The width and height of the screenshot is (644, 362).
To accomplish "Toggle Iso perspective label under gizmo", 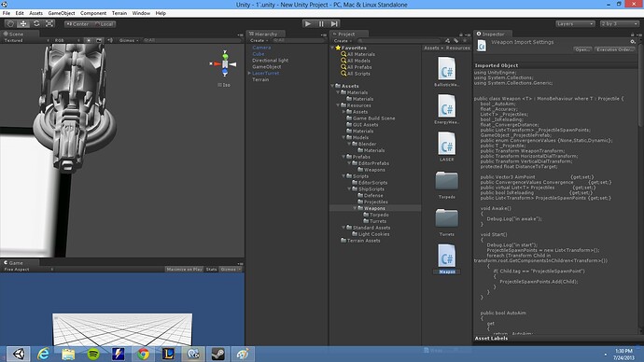I will pyautogui.click(x=224, y=85).
